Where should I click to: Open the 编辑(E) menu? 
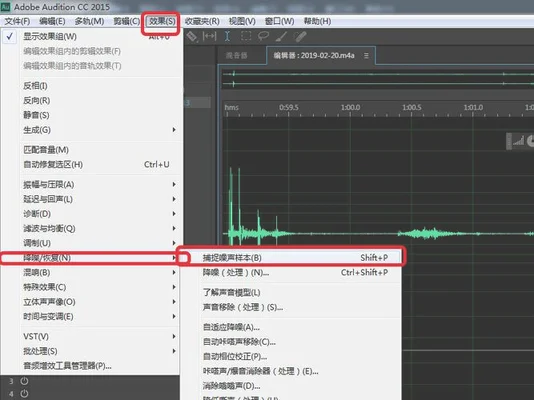tap(52, 21)
